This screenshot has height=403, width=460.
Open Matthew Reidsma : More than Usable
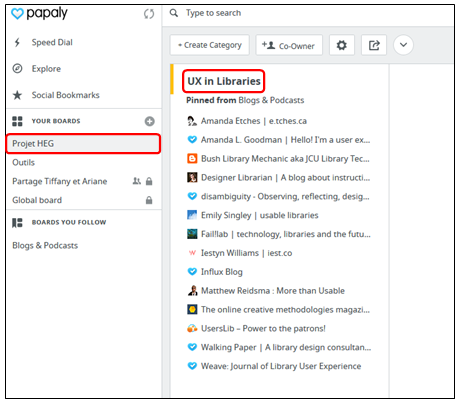[x=273, y=291]
